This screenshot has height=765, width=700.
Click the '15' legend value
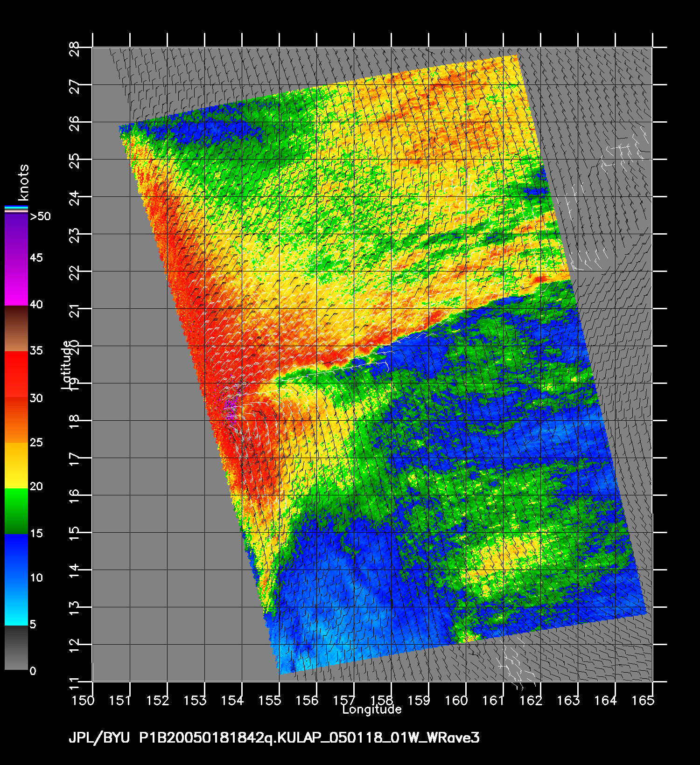pos(36,533)
